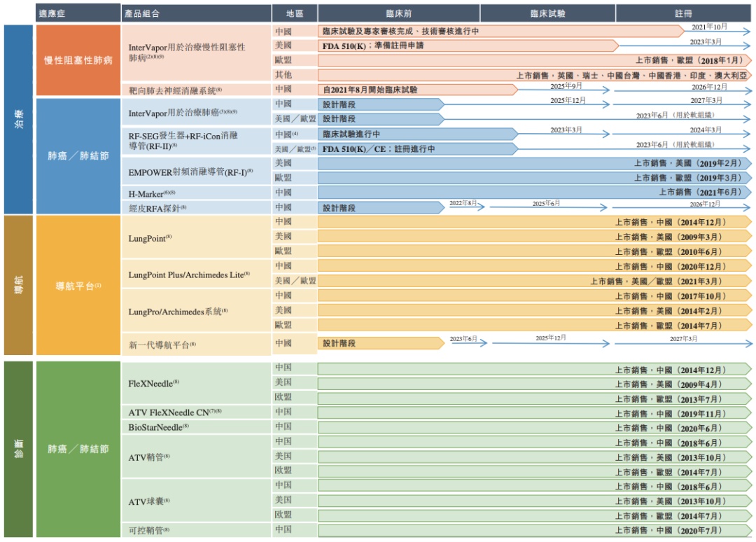Click 設計階段 bar in 經皮RFA探針 row
The image size is (756, 542).
click(381, 208)
